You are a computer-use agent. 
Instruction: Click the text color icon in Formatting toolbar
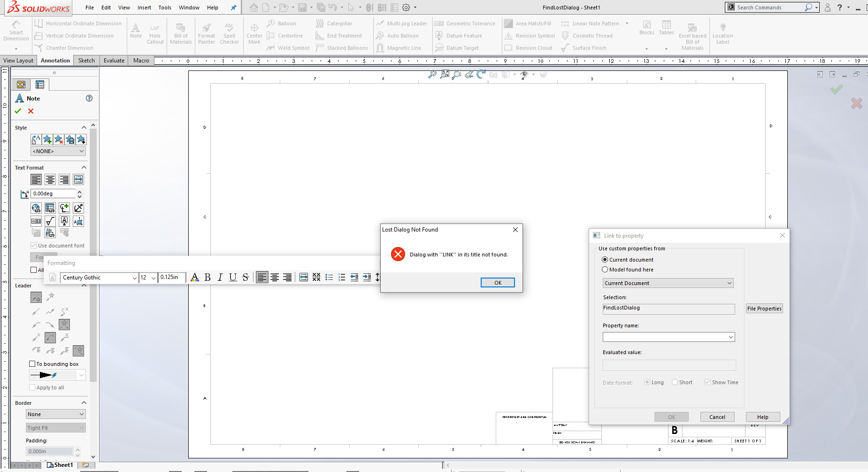click(195, 278)
